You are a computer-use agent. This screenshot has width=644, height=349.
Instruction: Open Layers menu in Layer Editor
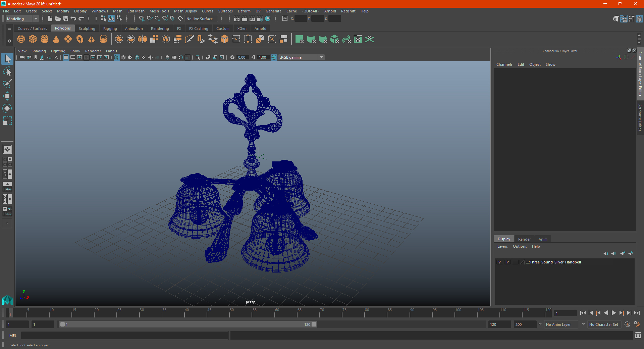502,246
